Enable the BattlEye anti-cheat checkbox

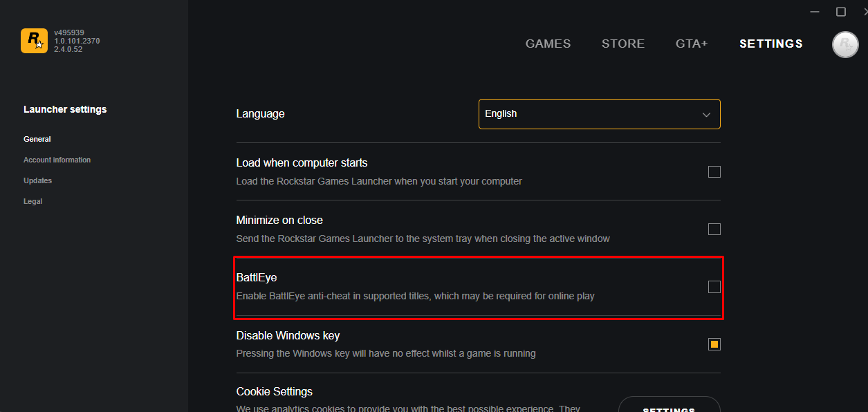714,287
